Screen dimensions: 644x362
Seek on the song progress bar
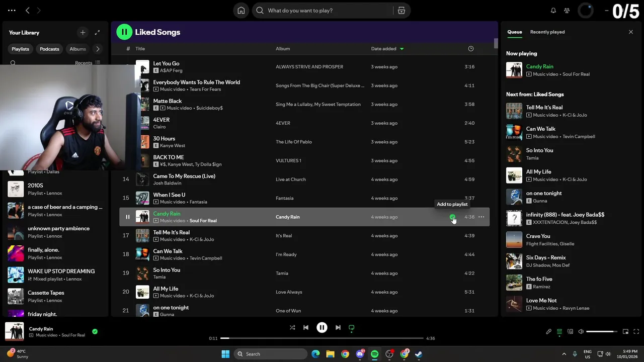[x=322, y=338]
